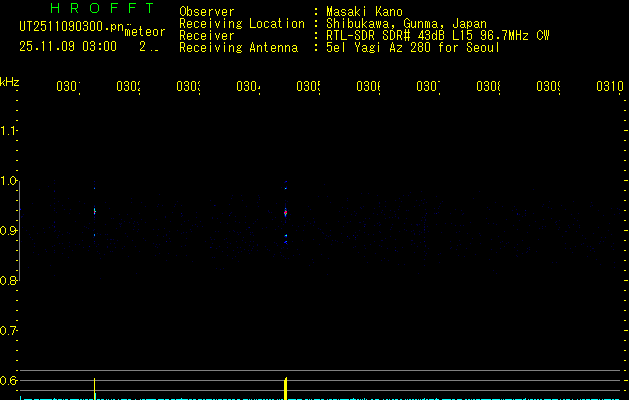The width and height of the screenshot is (629, 400).
Task: Click the 0305 time axis marker
Action: tap(308, 87)
